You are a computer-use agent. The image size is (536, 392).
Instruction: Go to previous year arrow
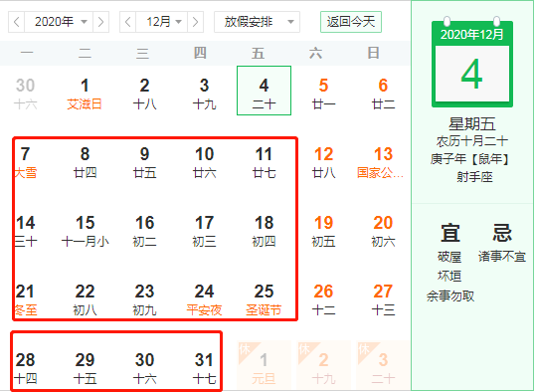pos(16,22)
